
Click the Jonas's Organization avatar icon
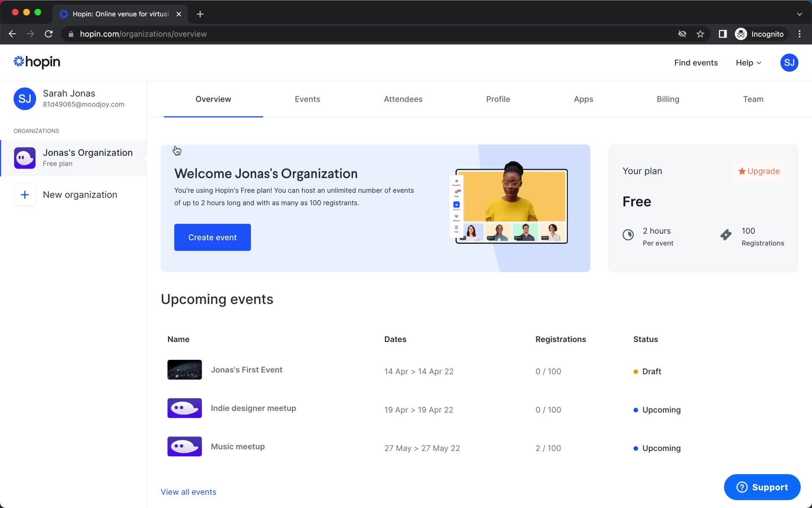(25, 157)
